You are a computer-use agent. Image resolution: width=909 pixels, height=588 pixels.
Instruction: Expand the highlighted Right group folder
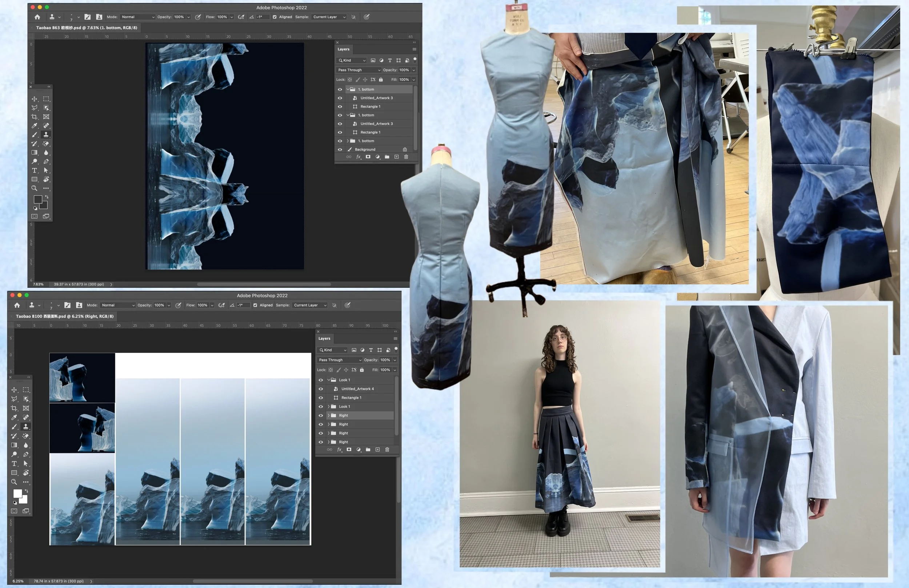(x=328, y=415)
